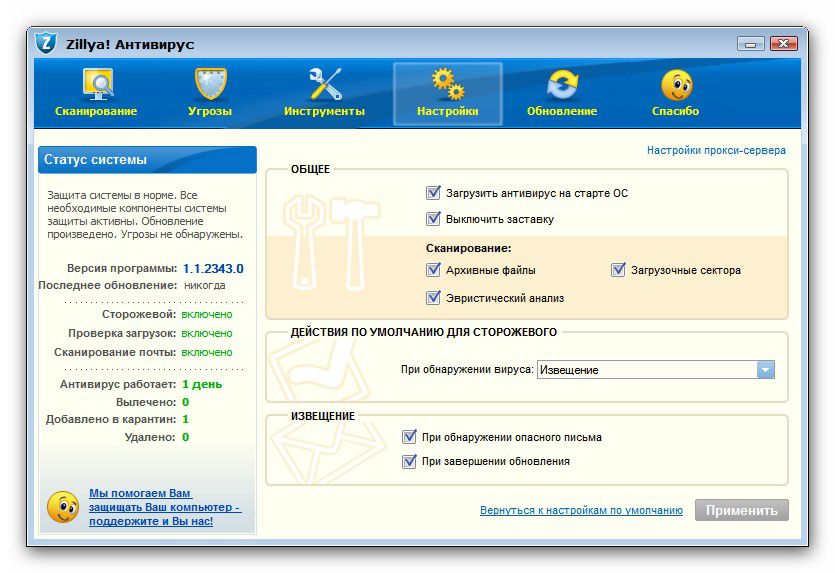Viewport: 835px width, 573px height.
Task: Click the ИЗВЕЩЕНИЕ section heading
Action: pyautogui.click(x=323, y=416)
